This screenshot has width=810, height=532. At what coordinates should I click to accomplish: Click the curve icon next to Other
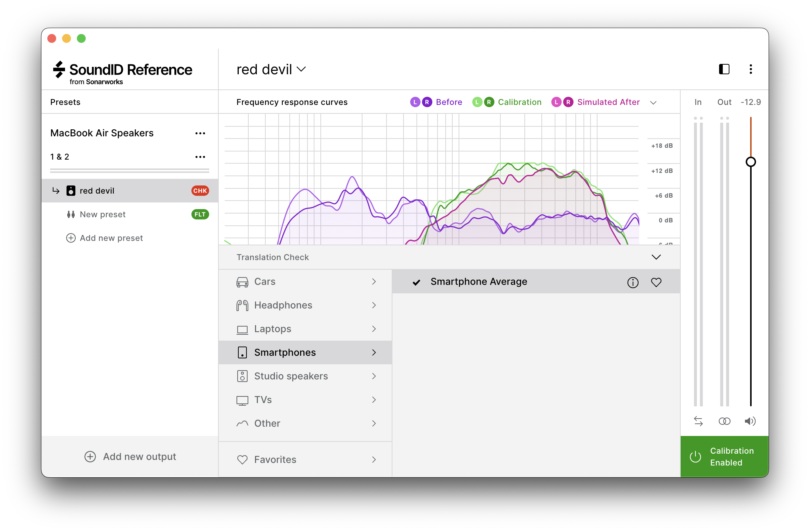tap(242, 423)
